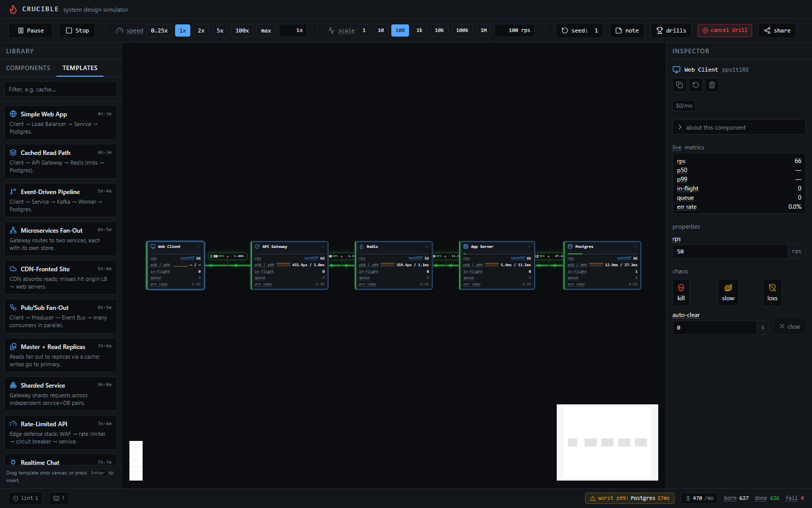Click the seed: 1 reseed button

[580, 30]
